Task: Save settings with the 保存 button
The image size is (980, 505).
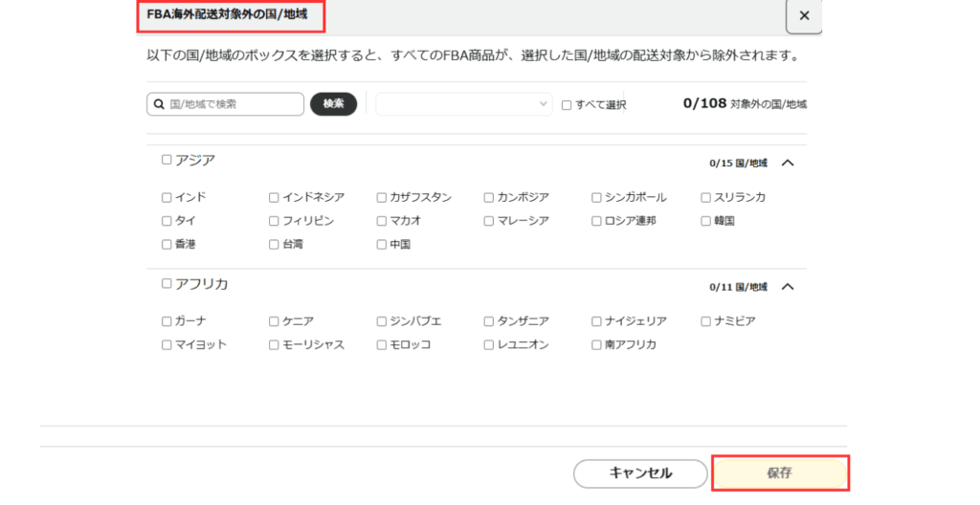Action: pos(780,473)
